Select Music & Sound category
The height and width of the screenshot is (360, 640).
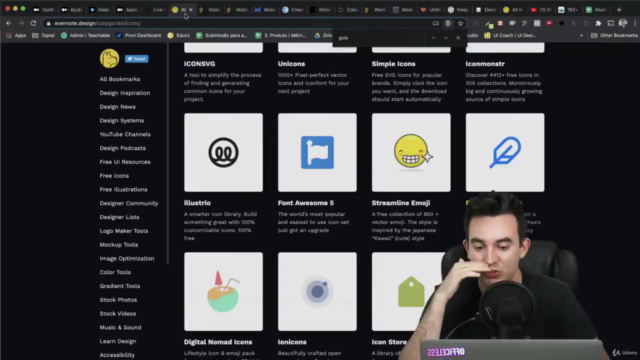coord(120,328)
